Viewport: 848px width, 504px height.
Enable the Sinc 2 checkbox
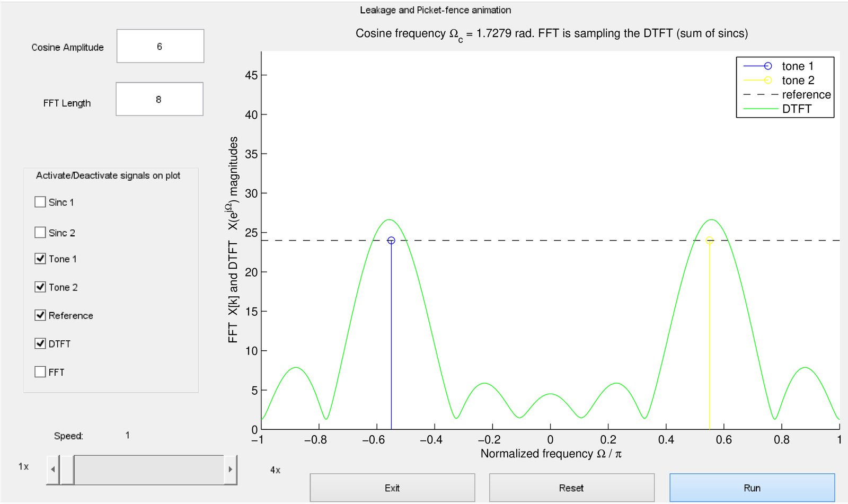40,233
